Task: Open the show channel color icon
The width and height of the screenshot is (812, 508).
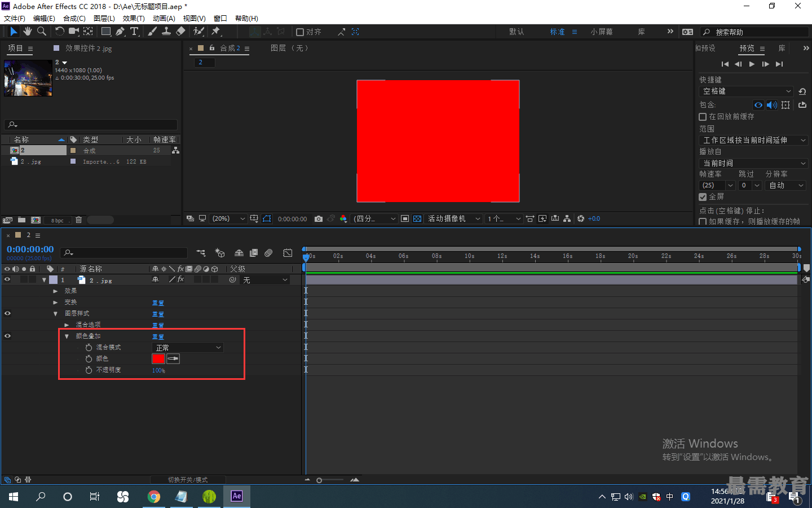Action: click(343, 219)
